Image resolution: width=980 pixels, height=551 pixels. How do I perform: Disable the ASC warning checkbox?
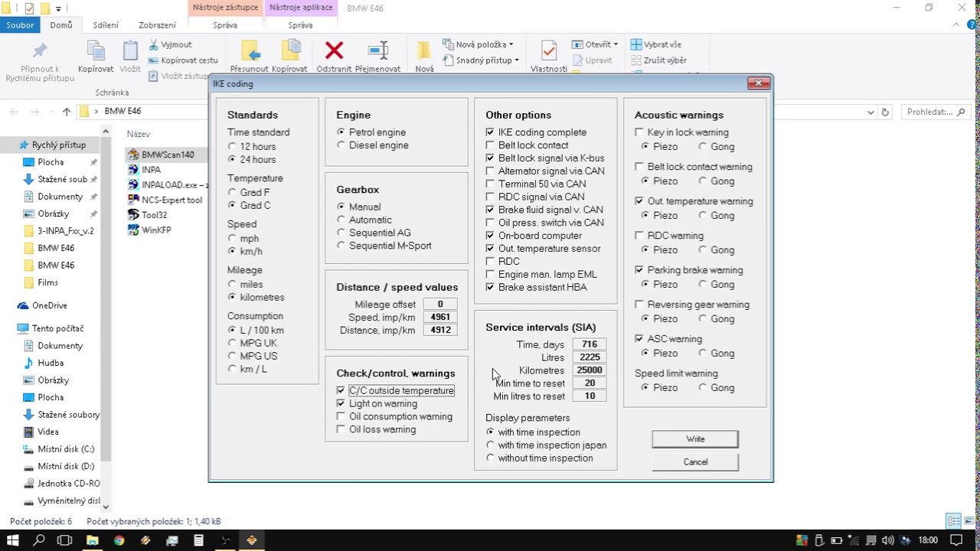[x=639, y=339]
